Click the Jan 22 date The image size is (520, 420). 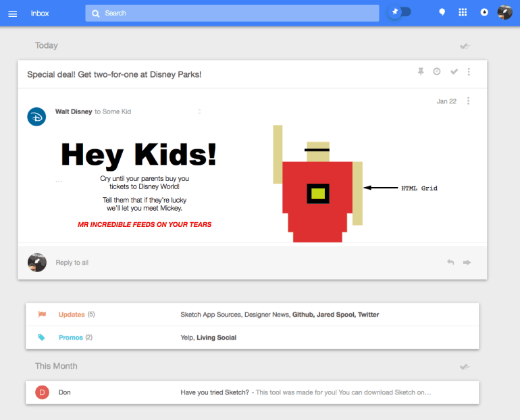tap(446, 101)
